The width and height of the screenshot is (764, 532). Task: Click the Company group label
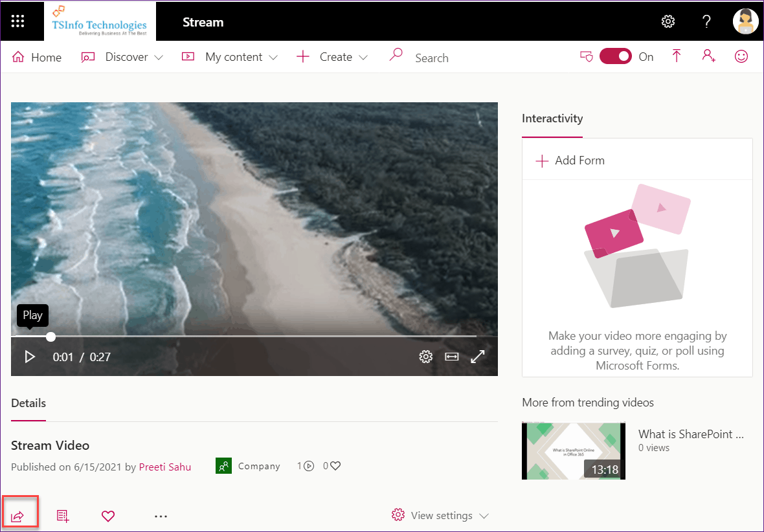point(259,466)
